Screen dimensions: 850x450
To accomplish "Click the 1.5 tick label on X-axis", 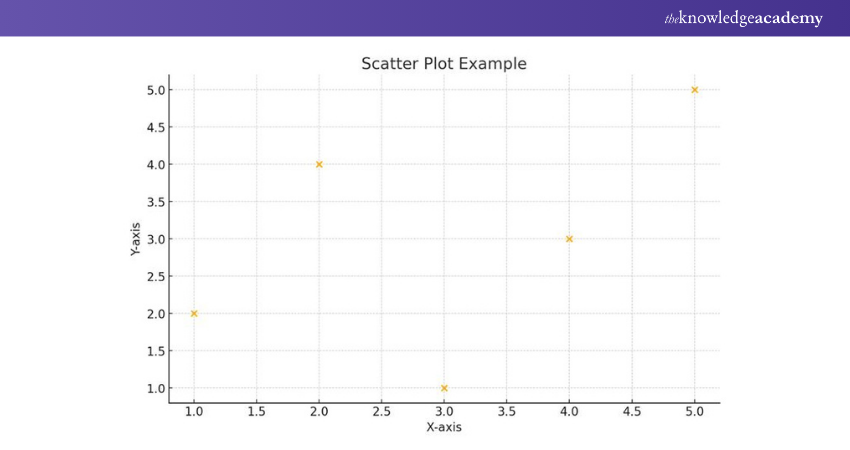I will pos(256,411).
